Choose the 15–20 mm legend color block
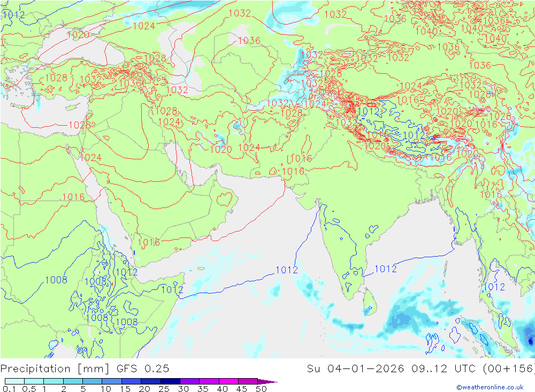Viewport: 535px width, 392px height. (x=132, y=381)
